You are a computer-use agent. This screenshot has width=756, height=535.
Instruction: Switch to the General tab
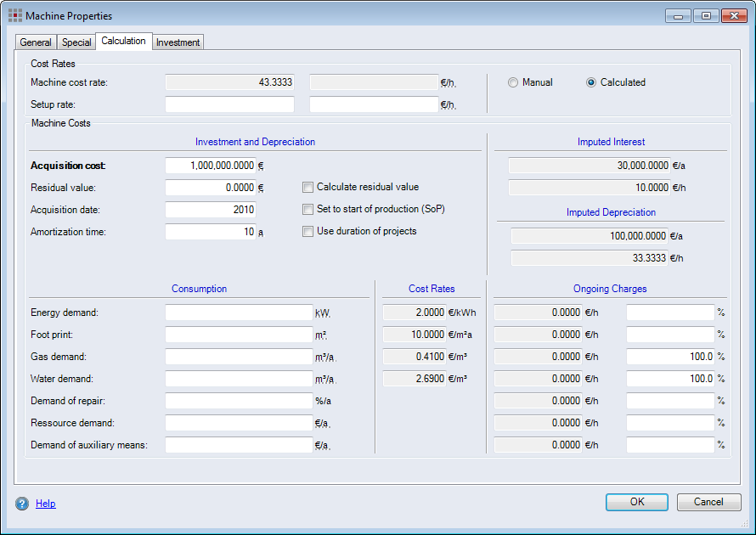35,42
